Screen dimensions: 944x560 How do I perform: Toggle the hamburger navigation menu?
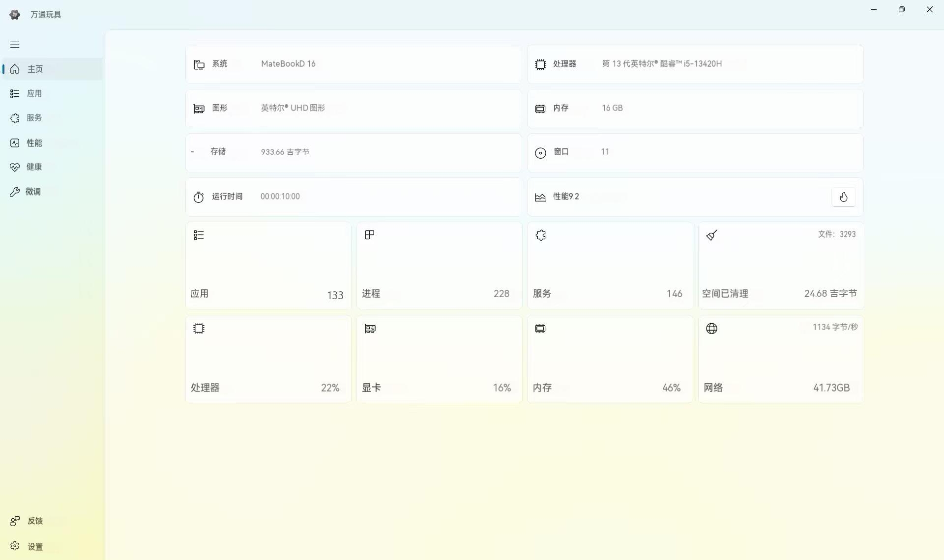[15, 45]
